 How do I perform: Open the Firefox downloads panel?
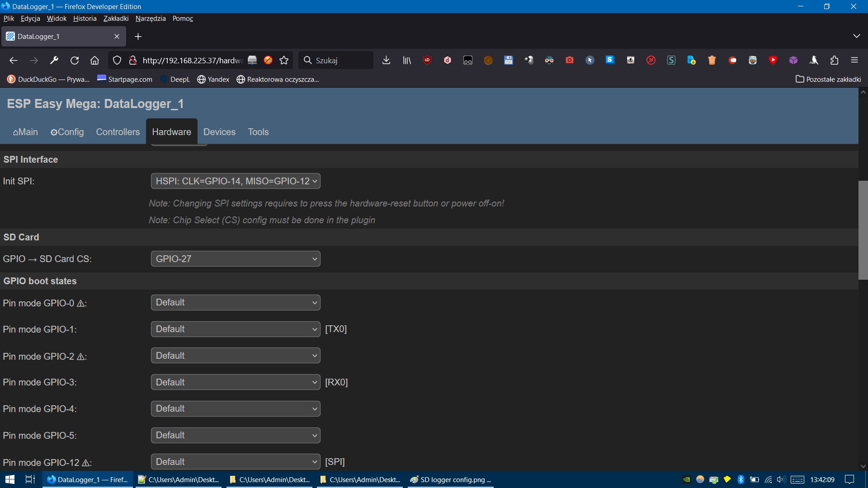point(386,60)
